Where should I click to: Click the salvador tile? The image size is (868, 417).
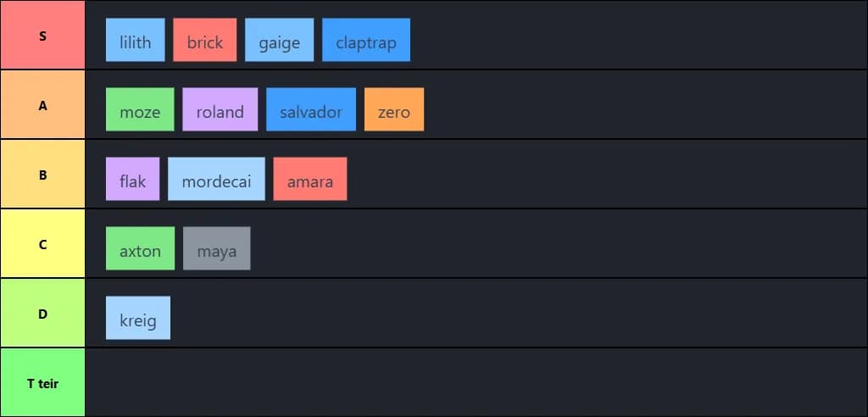click(x=311, y=109)
